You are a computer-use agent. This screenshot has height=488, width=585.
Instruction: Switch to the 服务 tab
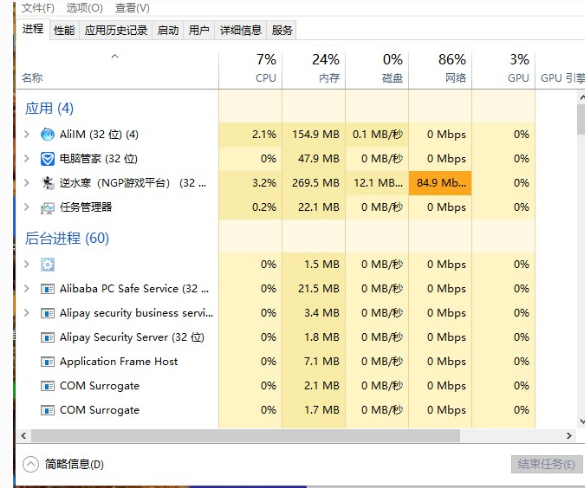pyautogui.click(x=282, y=30)
